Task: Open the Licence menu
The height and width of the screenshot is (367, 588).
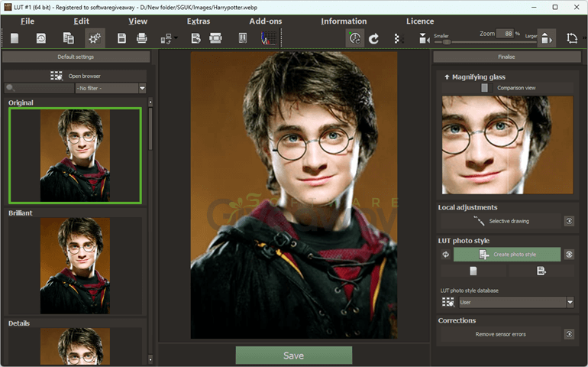Action: coord(420,21)
